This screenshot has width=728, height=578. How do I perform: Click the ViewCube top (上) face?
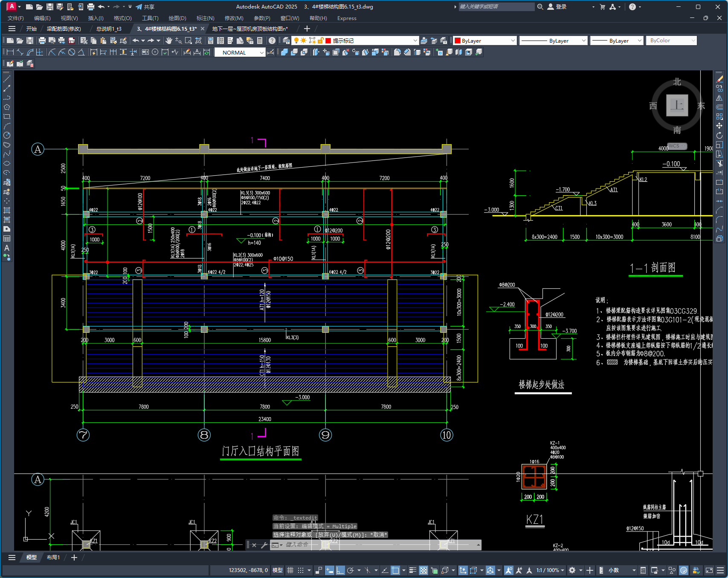tap(677, 105)
